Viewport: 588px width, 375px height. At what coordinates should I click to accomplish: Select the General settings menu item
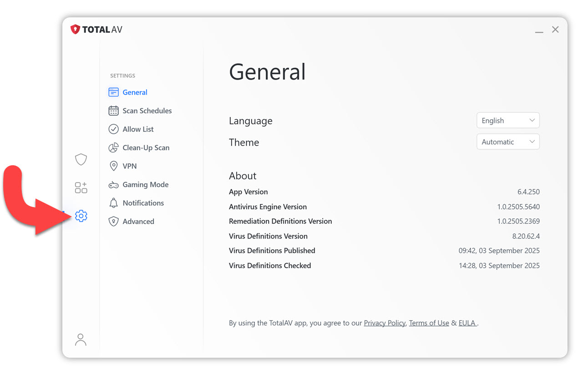pyautogui.click(x=135, y=92)
